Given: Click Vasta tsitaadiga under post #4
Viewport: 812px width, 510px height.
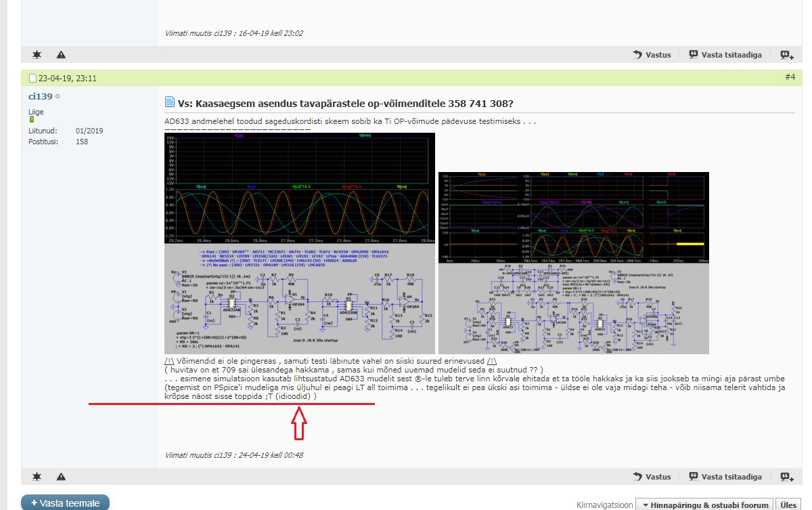Looking at the screenshot, I should coord(725,477).
